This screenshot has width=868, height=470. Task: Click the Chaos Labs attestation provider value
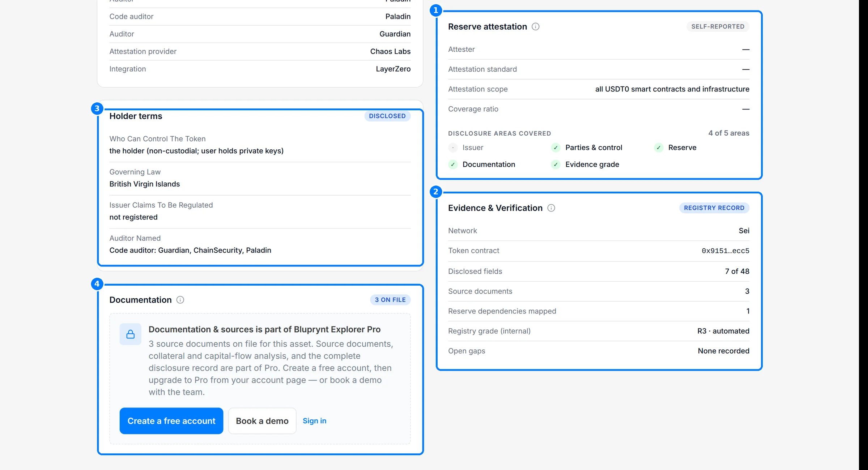390,51
